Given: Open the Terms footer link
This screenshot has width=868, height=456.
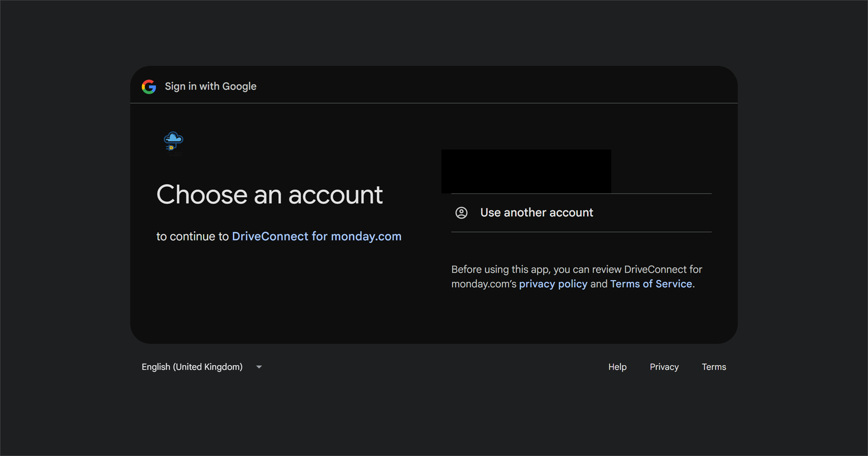Looking at the screenshot, I should click(714, 367).
